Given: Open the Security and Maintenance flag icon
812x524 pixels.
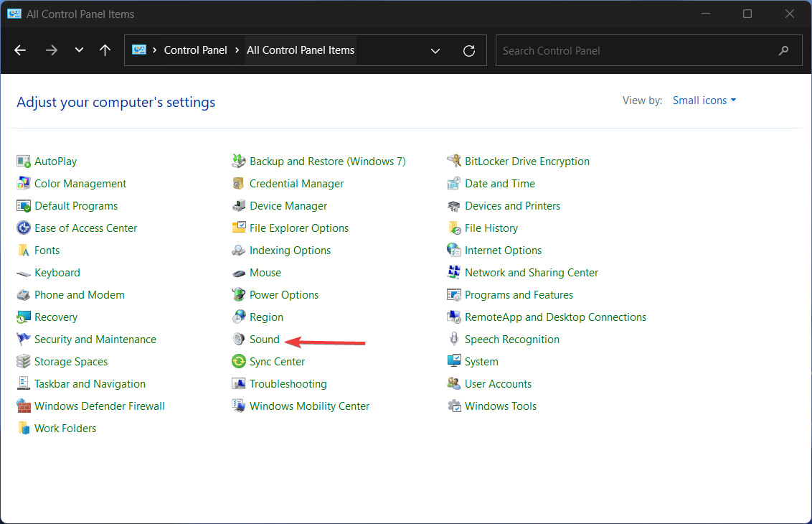Looking at the screenshot, I should tap(23, 340).
